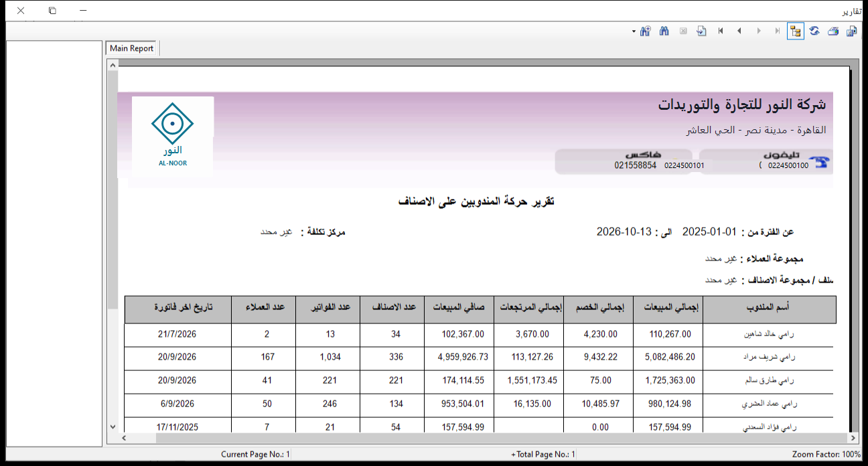Click total sales value 980,124.98
Viewport: 868px width, 466px height.
click(x=670, y=404)
